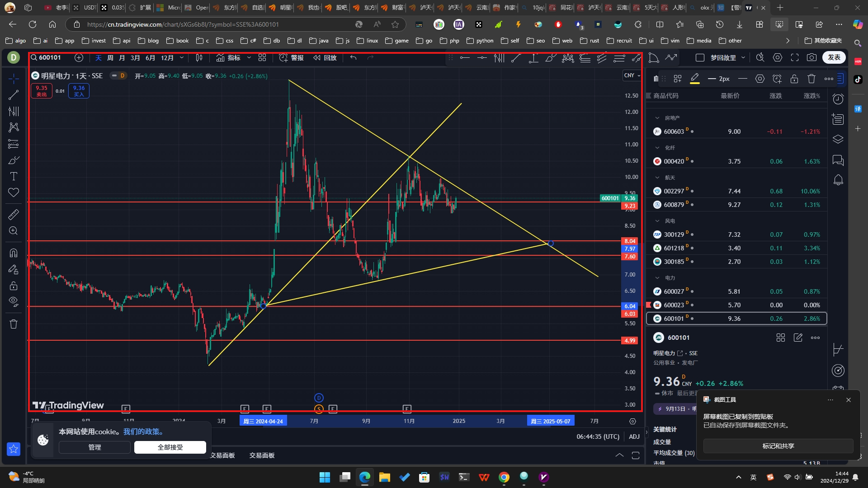Open the alerts bell panel

(838, 180)
